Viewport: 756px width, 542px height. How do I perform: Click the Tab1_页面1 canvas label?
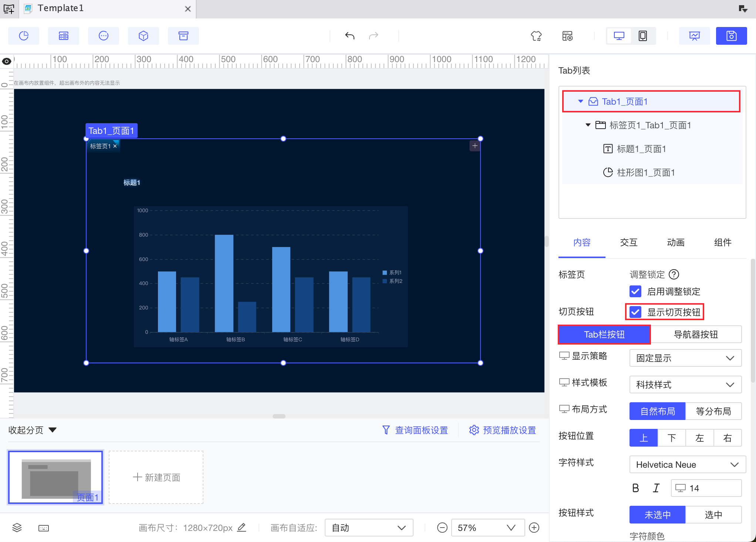pyautogui.click(x=111, y=131)
